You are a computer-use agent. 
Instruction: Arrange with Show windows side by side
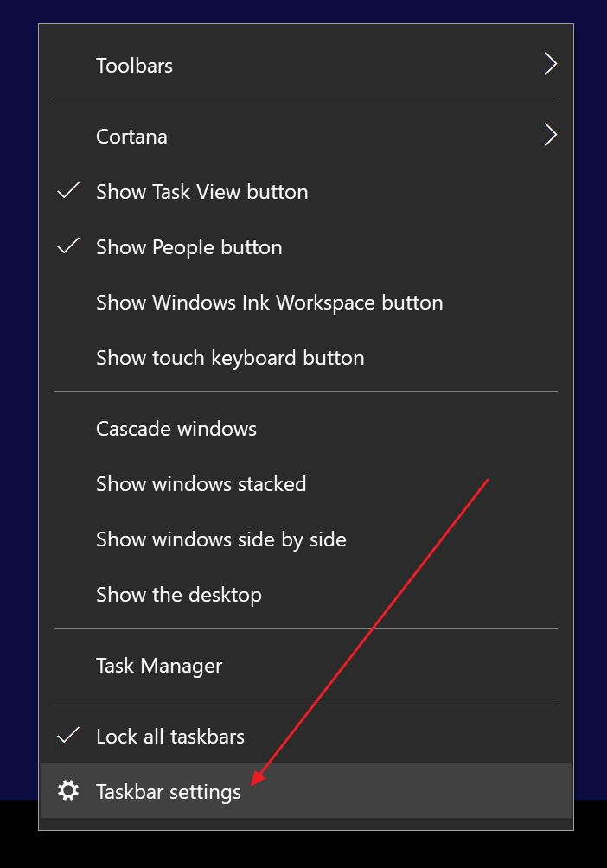(x=220, y=539)
